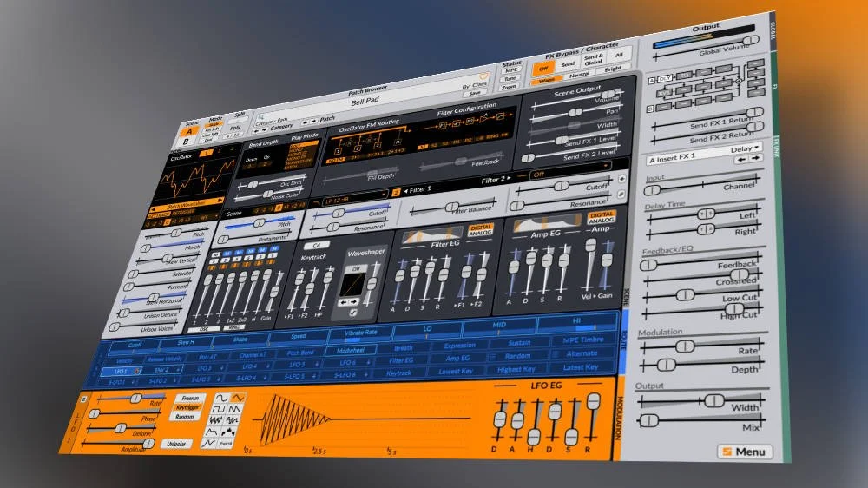Click the EQ slot in FX routing

click(684, 76)
